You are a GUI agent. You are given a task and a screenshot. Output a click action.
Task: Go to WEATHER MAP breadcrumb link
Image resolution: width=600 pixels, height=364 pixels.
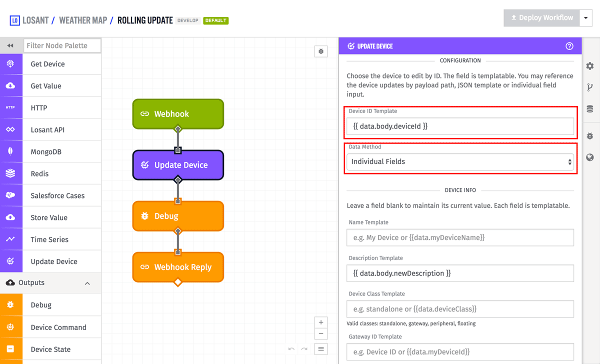pyautogui.click(x=83, y=20)
